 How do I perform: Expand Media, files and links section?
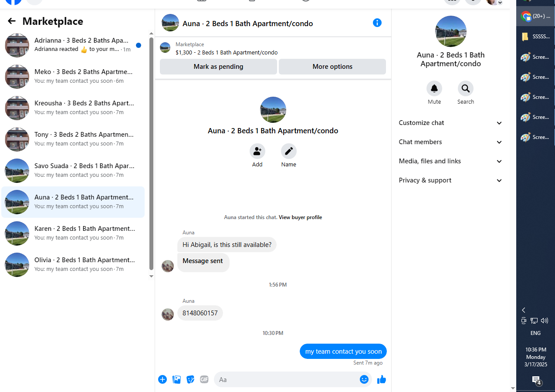(x=451, y=161)
